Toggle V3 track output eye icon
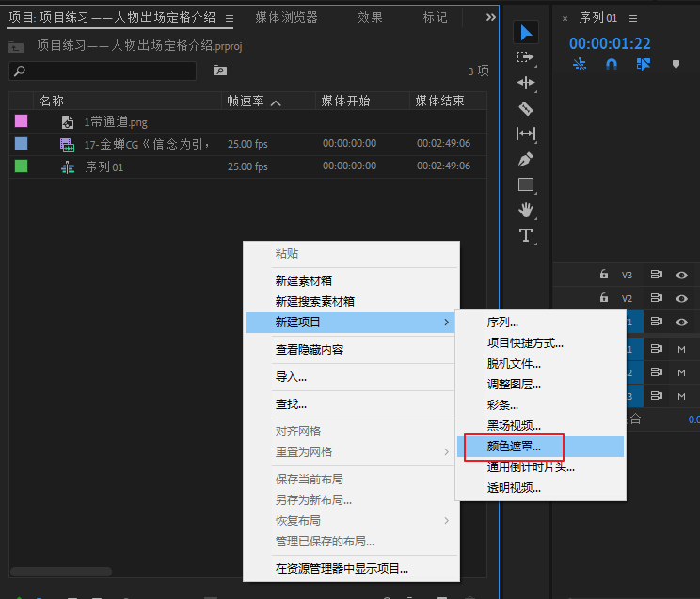 (682, 275)
